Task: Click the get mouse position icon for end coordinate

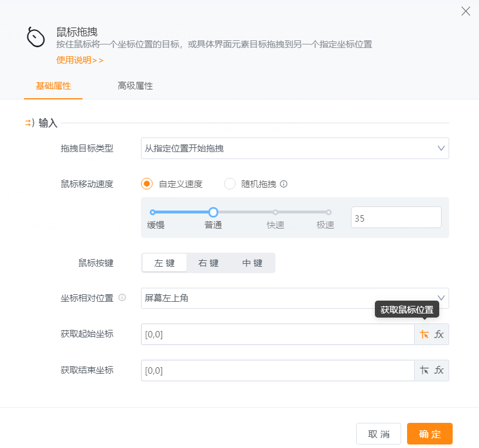Action: [x=424, y=370]
